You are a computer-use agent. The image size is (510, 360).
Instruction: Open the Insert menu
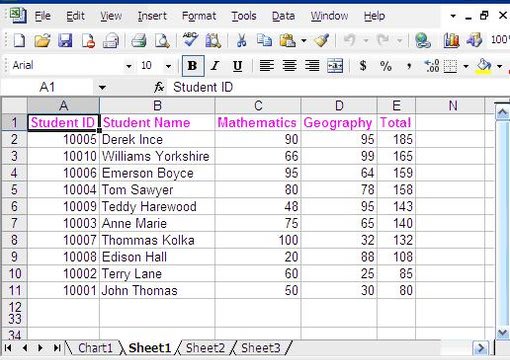152,16
